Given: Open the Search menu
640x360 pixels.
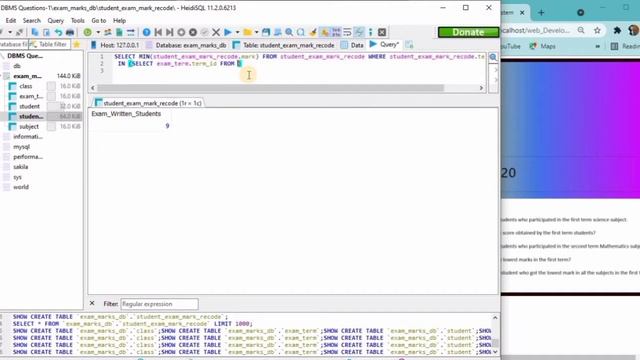Looking at the screenshot, I should click(31, 20).
